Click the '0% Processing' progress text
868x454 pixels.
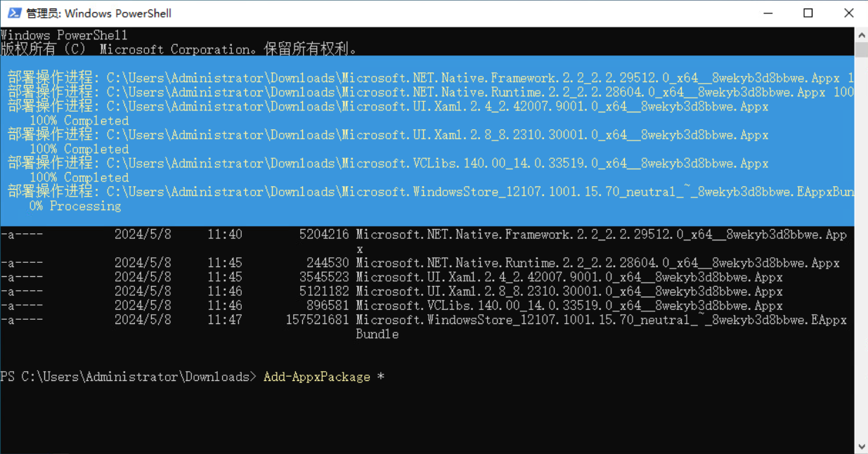75,206
